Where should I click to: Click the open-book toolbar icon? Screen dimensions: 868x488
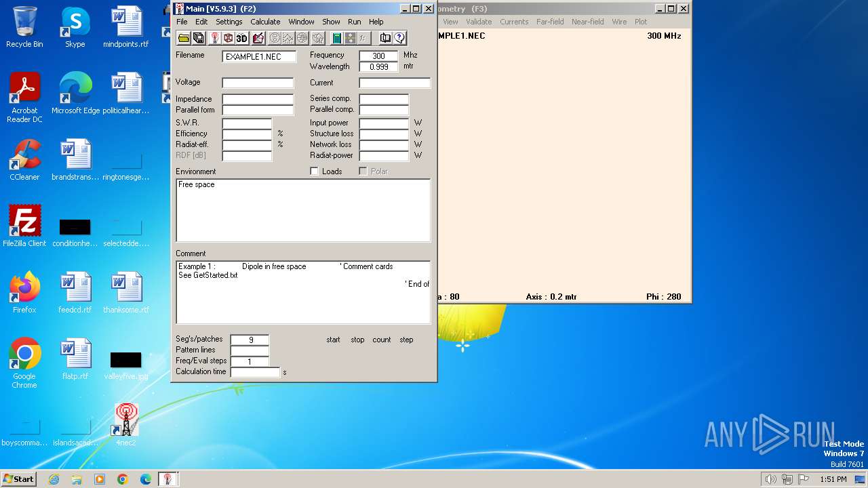point(385,38)
